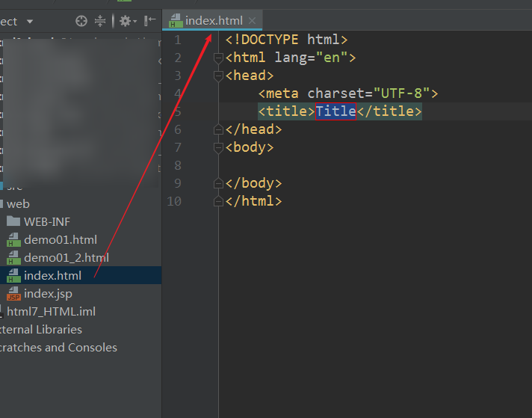532x418 pixels.
Task: Click the demo01_2.html file icon
Action: (13, 258)
